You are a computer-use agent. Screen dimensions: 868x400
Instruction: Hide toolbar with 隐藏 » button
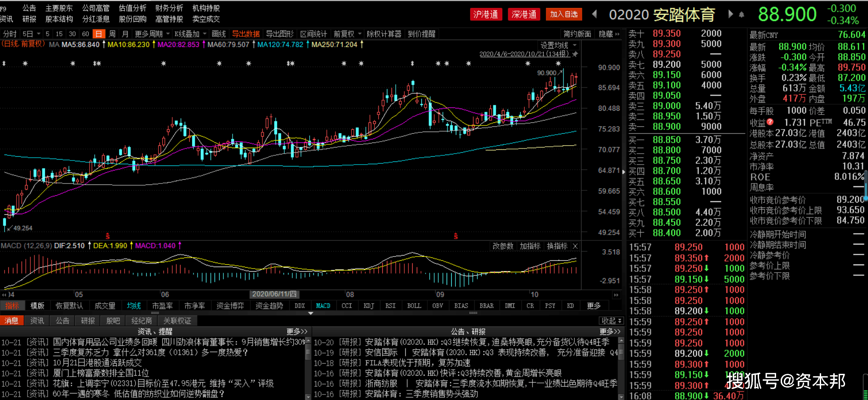(x=609, y=34)
